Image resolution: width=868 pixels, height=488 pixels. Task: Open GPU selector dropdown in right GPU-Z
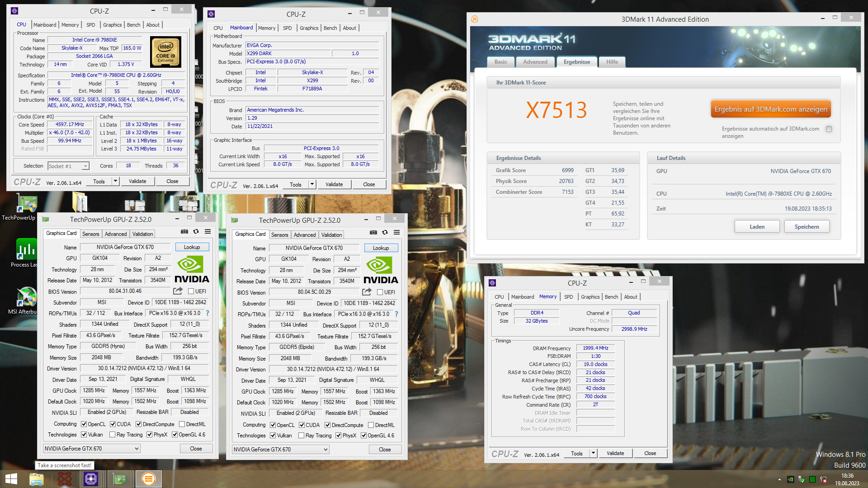(x=281, y=450)
